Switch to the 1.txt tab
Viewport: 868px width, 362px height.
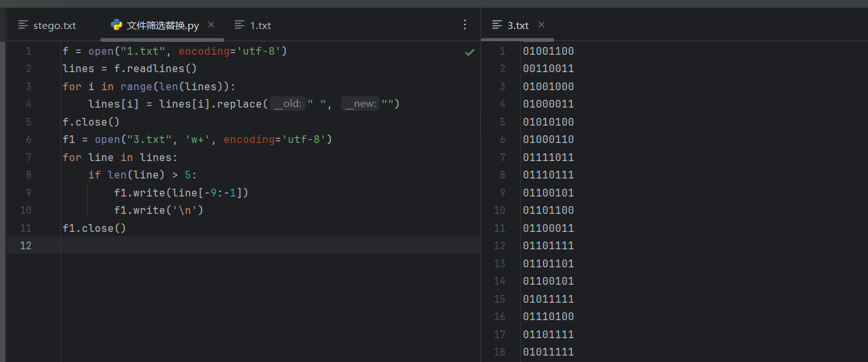(260, 26)
